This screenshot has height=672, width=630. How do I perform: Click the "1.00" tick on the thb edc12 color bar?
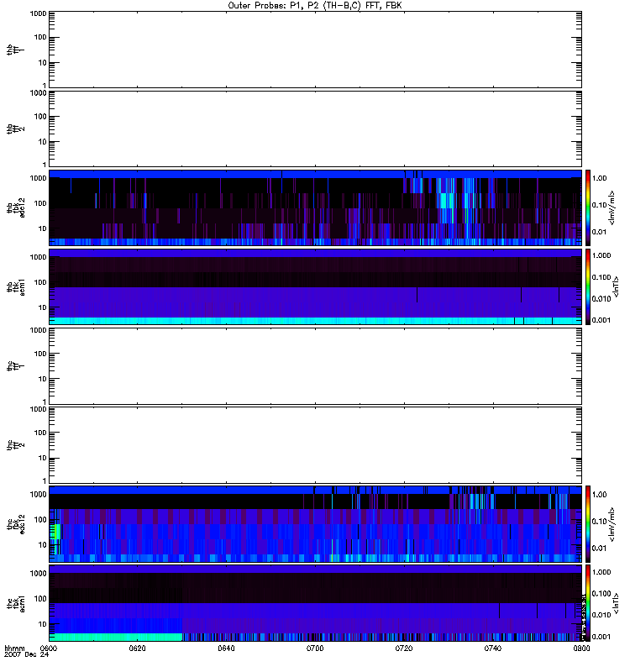[599, 178]
